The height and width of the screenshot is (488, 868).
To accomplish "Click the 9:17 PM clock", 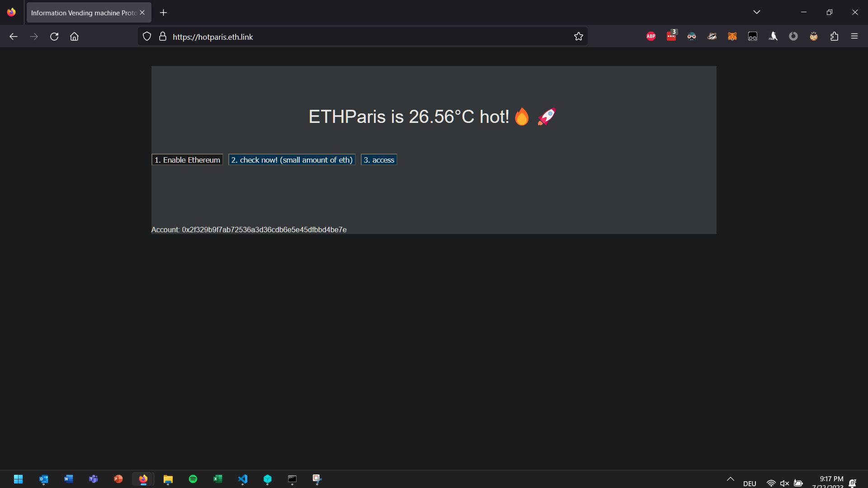I will tap(831, 479).
